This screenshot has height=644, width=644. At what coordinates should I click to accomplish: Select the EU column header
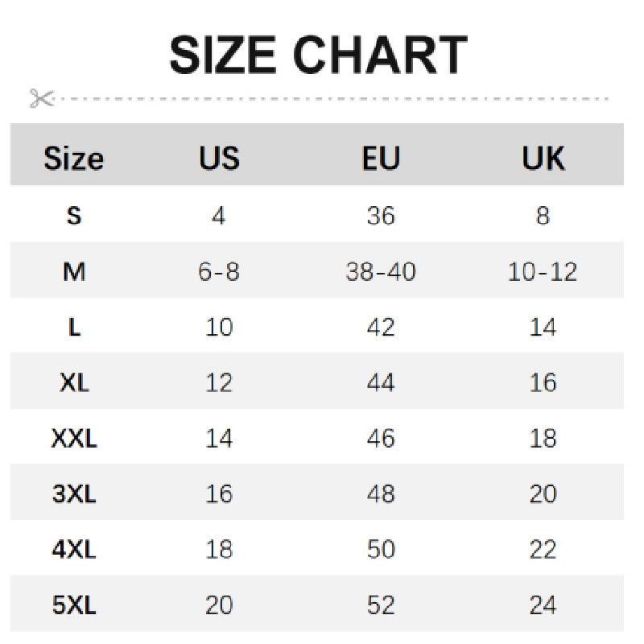(x=381, y=158)
